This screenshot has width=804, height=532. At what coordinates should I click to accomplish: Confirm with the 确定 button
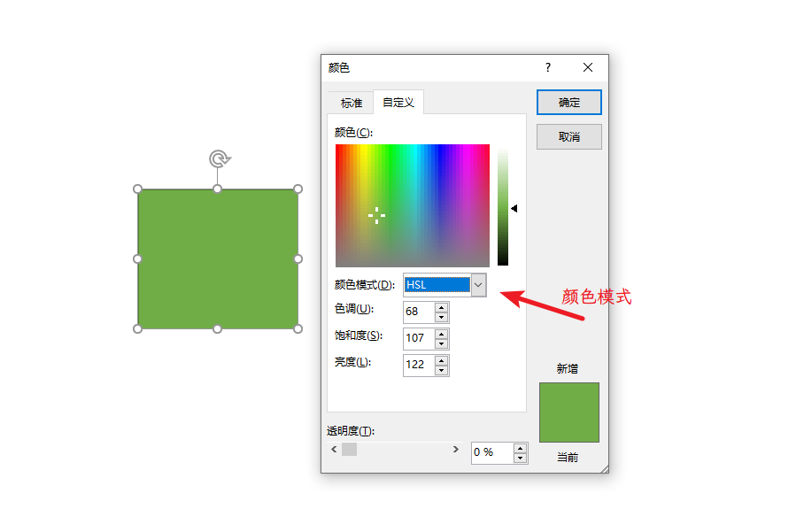coord(569,103)
